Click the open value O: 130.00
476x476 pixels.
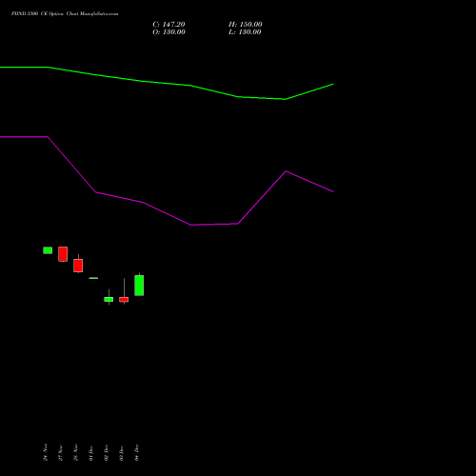pyautogui.click(x=169, y=32)
